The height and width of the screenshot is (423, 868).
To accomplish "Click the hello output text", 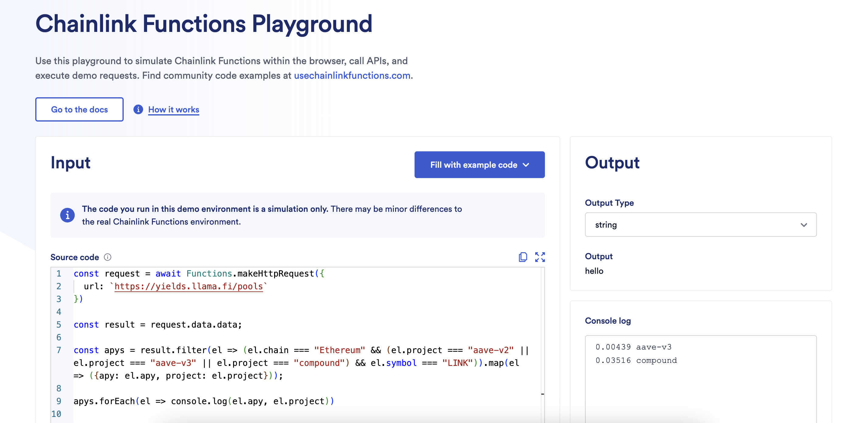I will [x=594, y=271].
